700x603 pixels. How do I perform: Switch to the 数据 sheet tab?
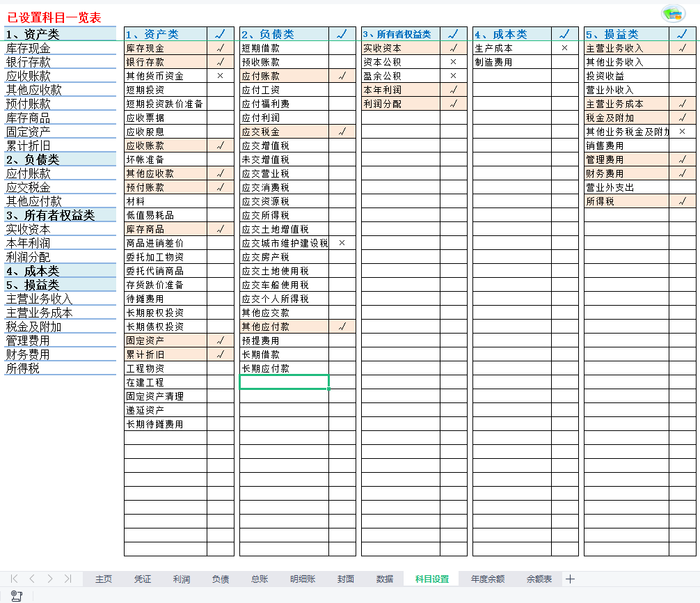click(384, 579)
